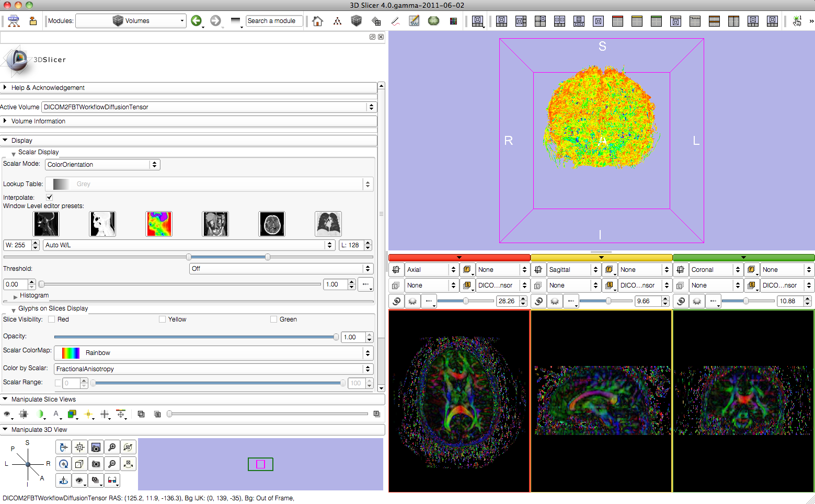Screen dimensions: 815x504
Task: Center the 3D view on the scene
Action: 79,447
